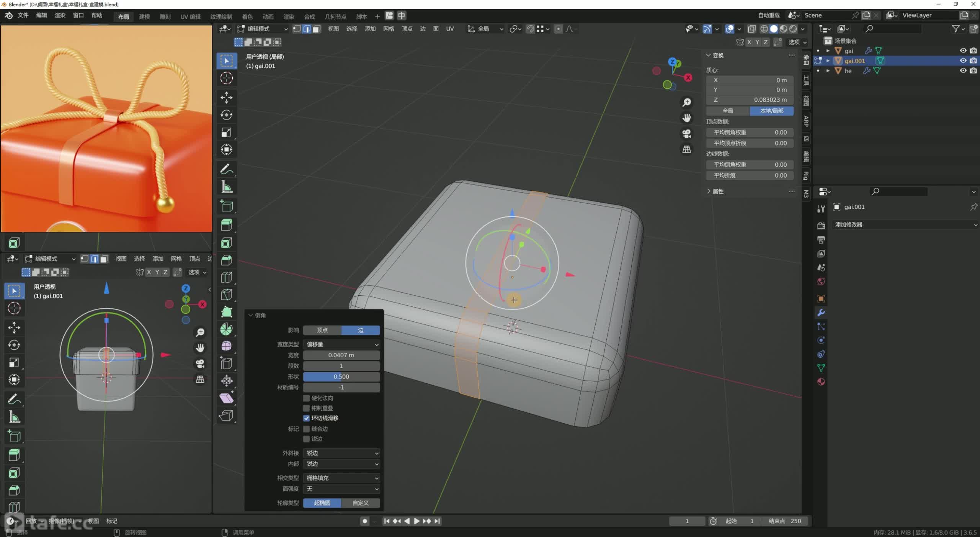Click the 本地/局部 transform button

(x=772, y=111)
